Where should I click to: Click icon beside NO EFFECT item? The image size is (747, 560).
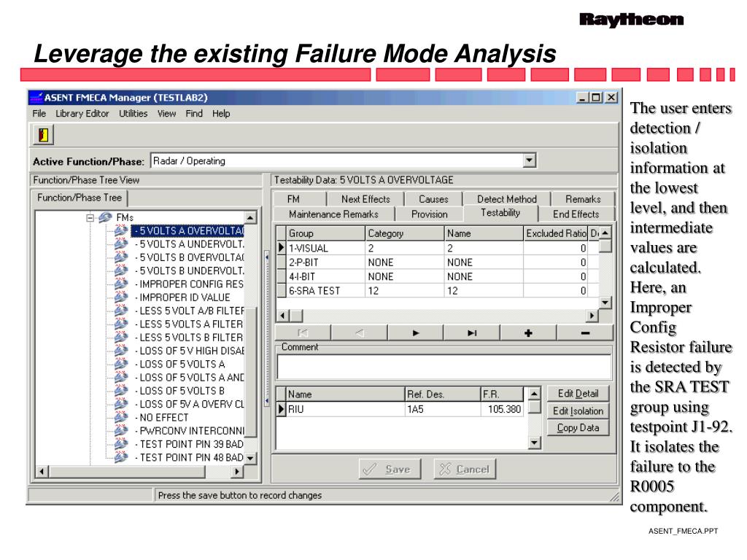[122, 417]
